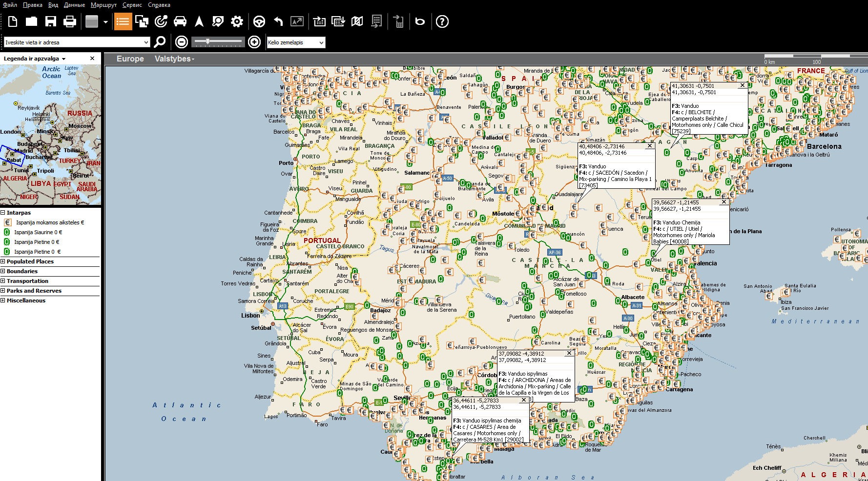Open the Справка menu

click(x=159, y=5)
